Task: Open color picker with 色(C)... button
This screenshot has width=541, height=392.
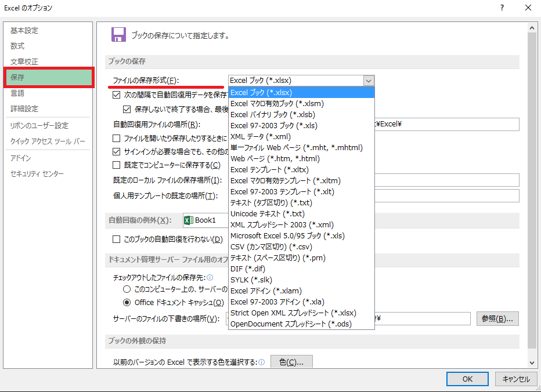Action: (x=291, y=362)
